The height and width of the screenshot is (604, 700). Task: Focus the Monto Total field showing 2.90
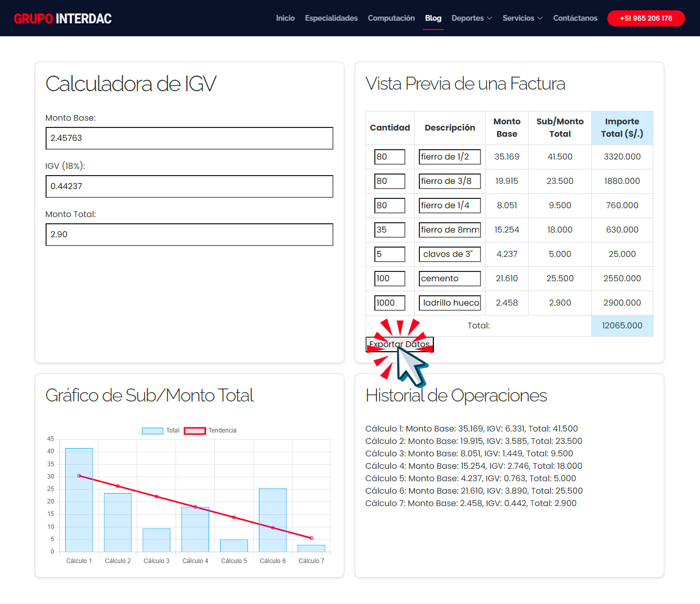[189, 235]
